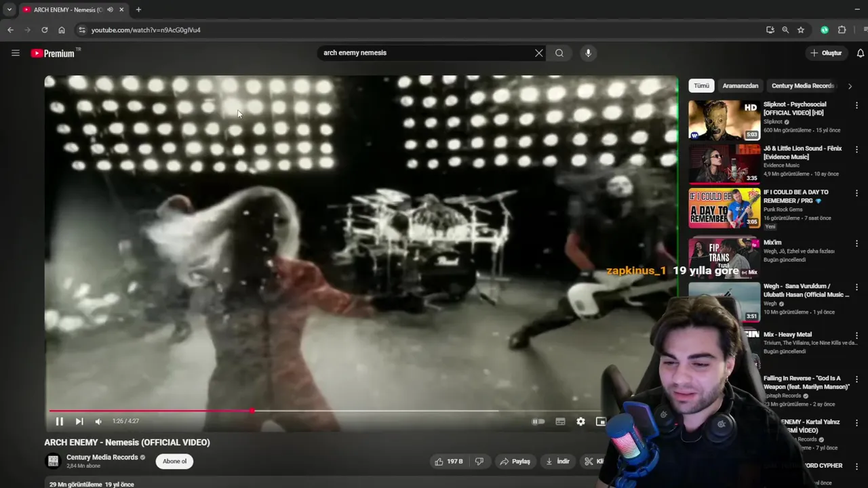Open more options for Slipknot Psychosocial
Image resolution: width=868 pixels, height=488 pixels.
856,106
